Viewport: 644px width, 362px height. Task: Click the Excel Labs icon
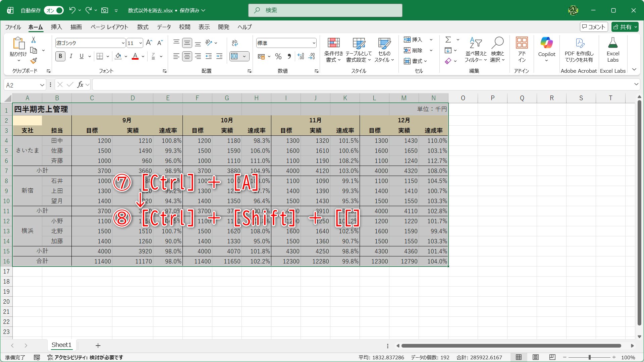(x=613, y=49)
